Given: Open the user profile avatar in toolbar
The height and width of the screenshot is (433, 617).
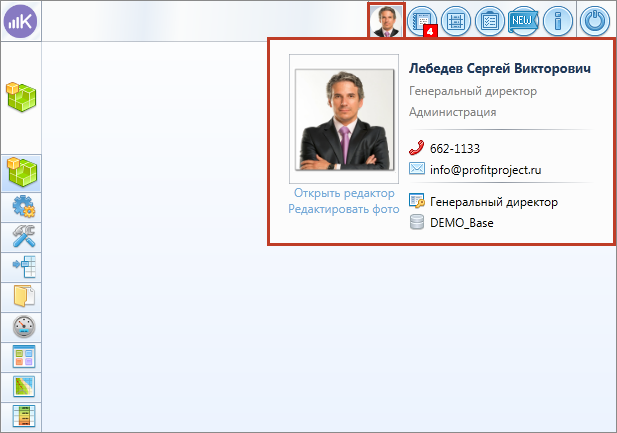Looking at the screenshot, I should tap(386, 21).
